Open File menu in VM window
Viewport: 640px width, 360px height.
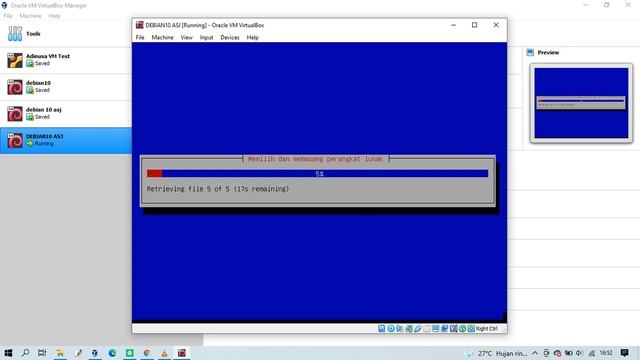[140, 37]
